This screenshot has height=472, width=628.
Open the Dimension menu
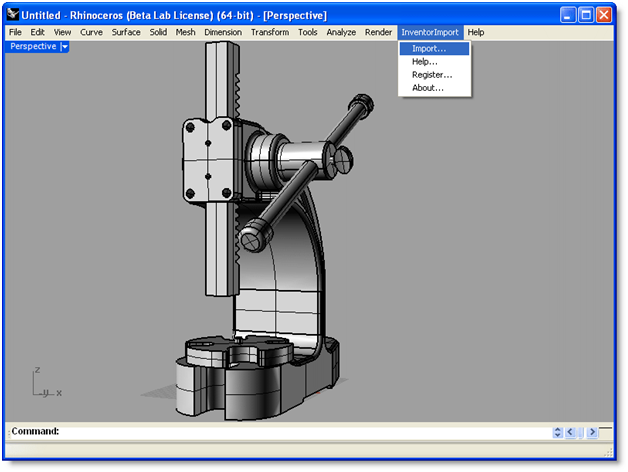pos(223,32)
